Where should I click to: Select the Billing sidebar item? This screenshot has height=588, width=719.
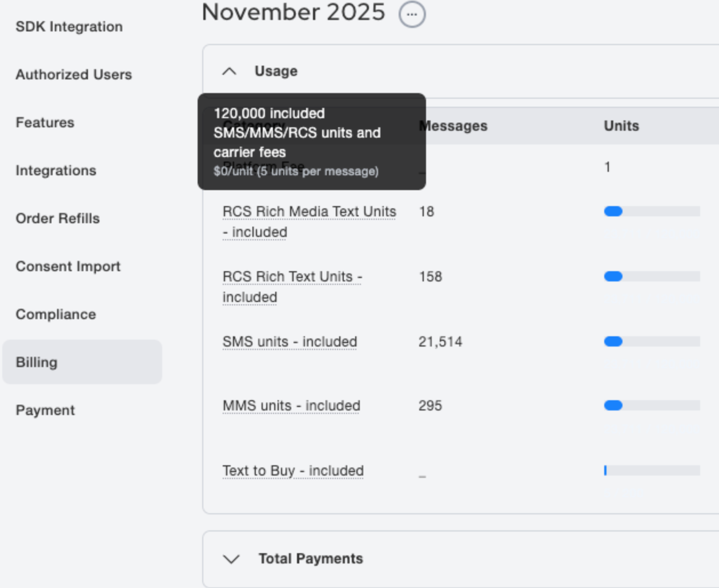tap(37, 363)
